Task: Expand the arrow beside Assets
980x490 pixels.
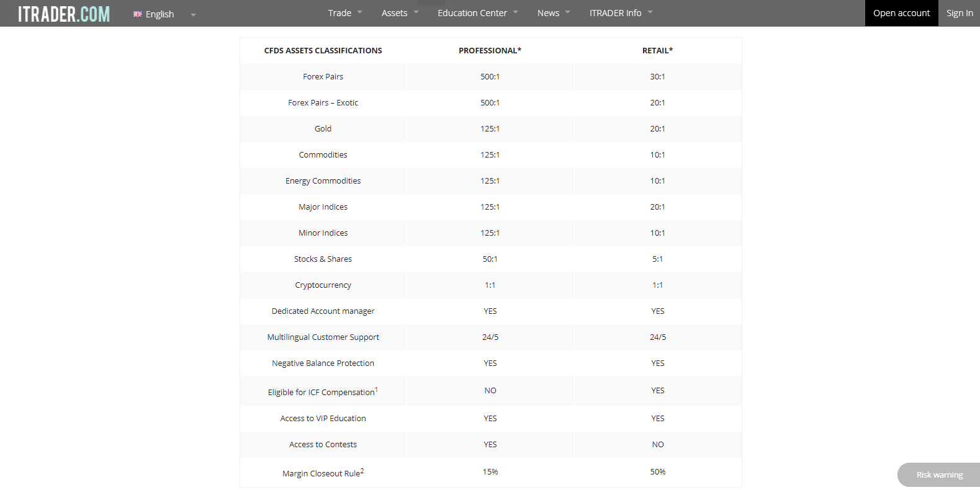Action: [416, 12]
